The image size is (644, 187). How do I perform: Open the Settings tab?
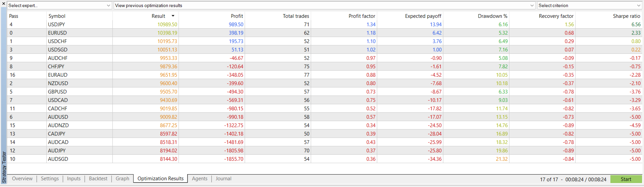pyautogui.click(x=50, y=179)
